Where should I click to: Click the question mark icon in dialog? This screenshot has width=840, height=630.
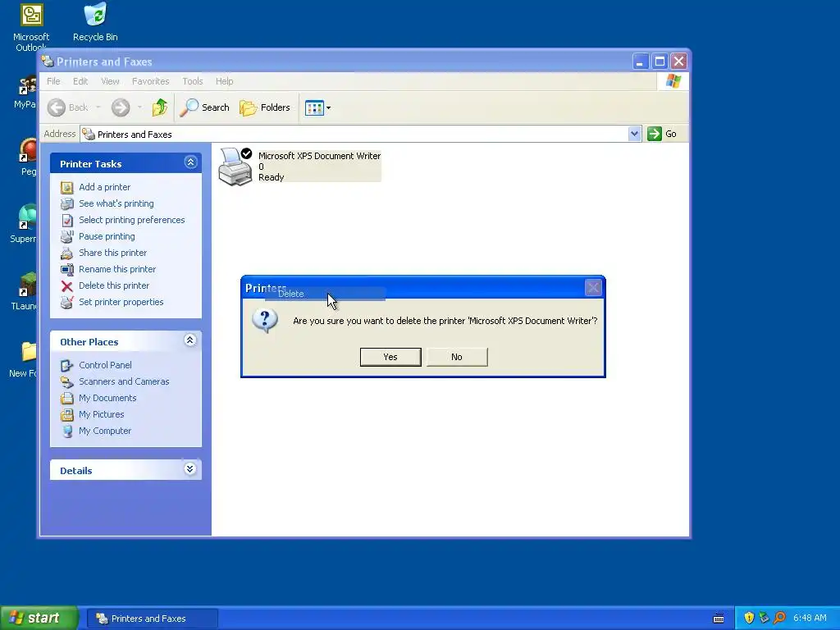(x=265, y=321)
